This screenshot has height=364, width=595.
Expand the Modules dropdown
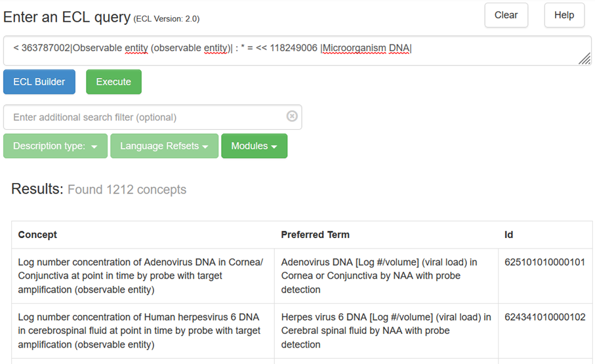tap(254, 146)
